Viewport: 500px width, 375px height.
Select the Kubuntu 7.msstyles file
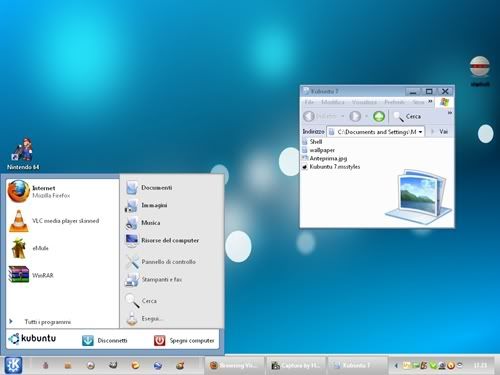(x=331, y=167)
